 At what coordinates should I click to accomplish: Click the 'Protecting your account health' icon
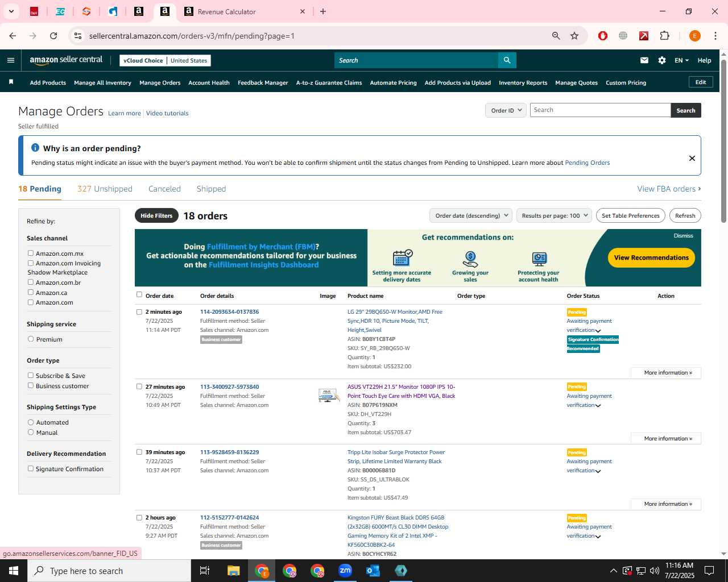click(539, 259)
